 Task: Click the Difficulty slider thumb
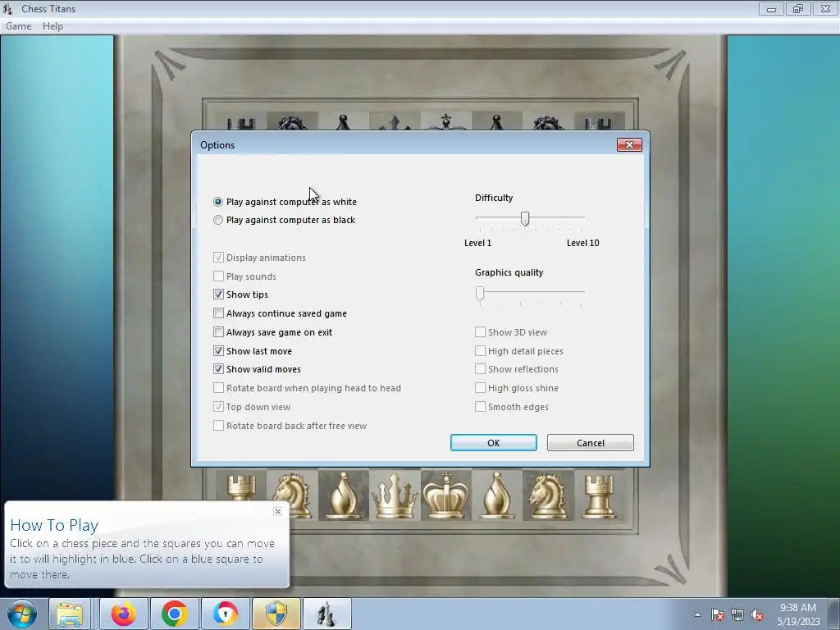[x=525, y=218]
